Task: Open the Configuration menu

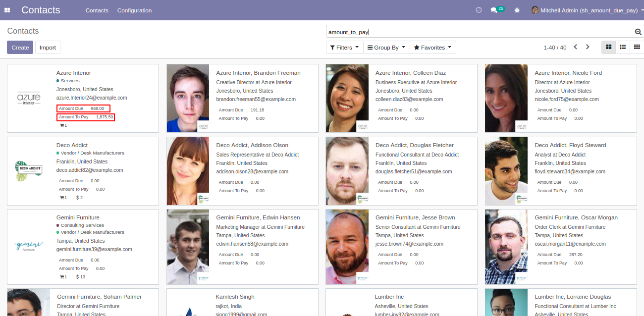Action: tap(134, 10)
